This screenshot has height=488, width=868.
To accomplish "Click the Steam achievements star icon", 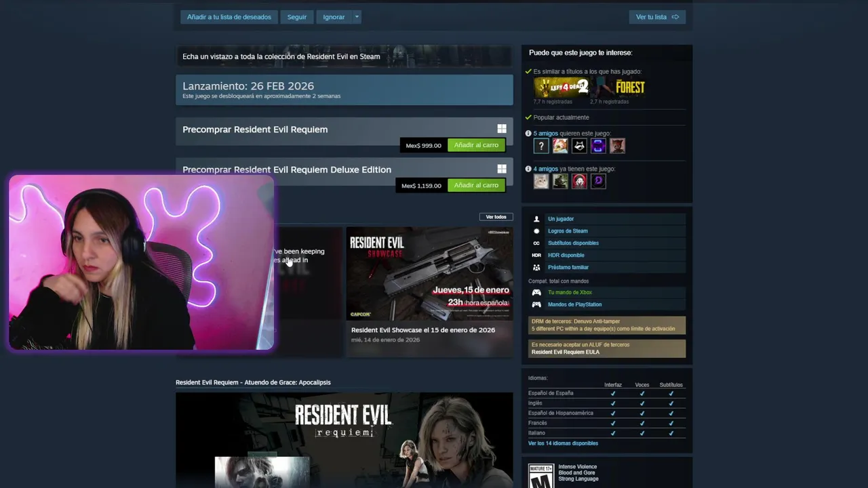I will point(536,231).
